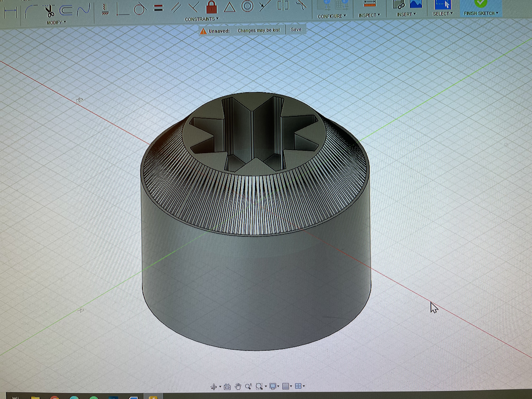
Task: Select the Offset tool in Modify
Action: click(x=66, y=11)
